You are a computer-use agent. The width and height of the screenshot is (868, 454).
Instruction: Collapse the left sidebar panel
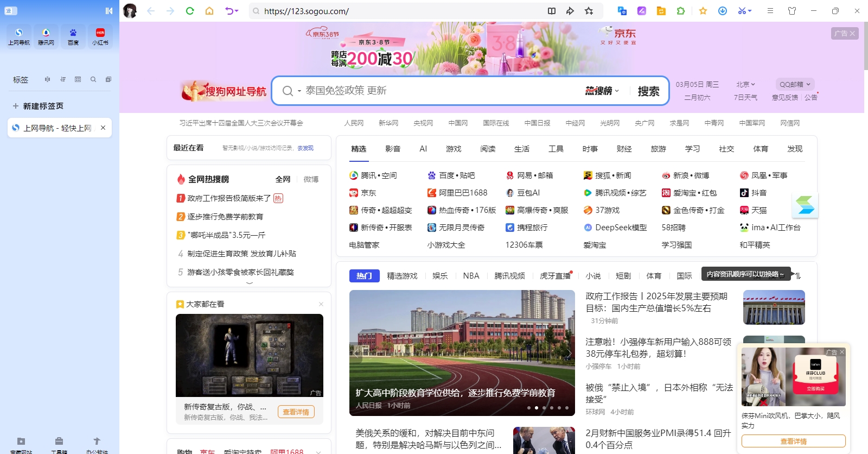tap(109, 11)
